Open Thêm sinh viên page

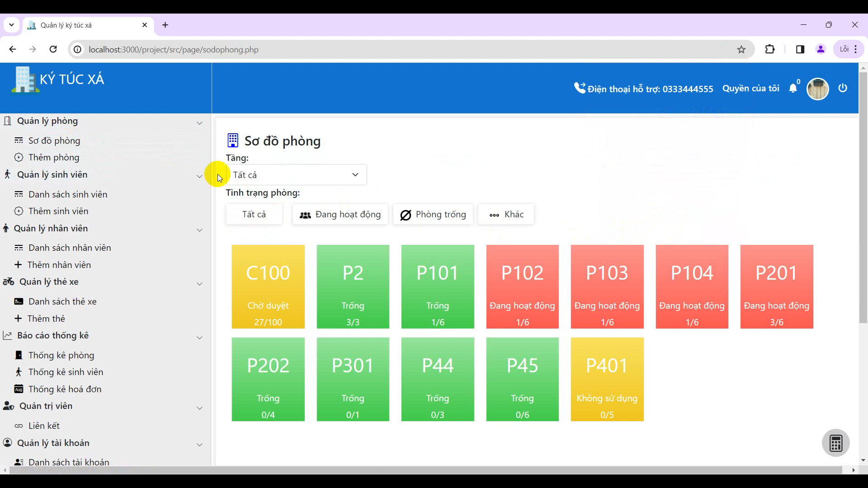(58, 211)
